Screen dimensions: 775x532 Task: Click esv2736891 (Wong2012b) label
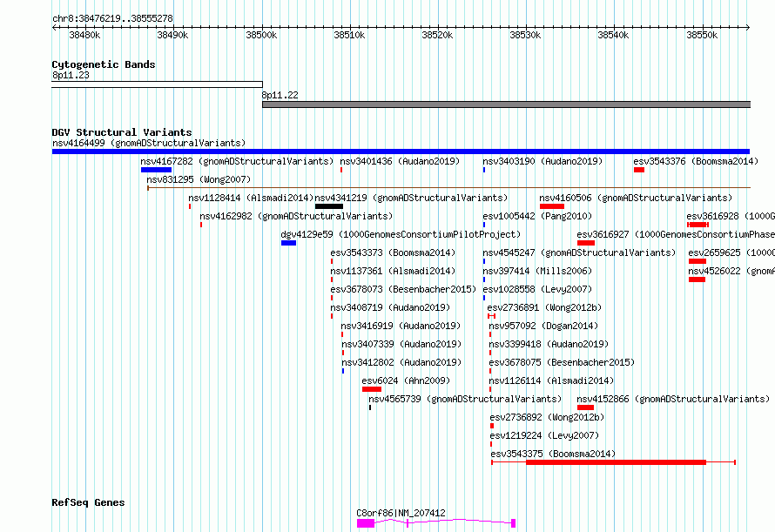(x=544, y=307)
